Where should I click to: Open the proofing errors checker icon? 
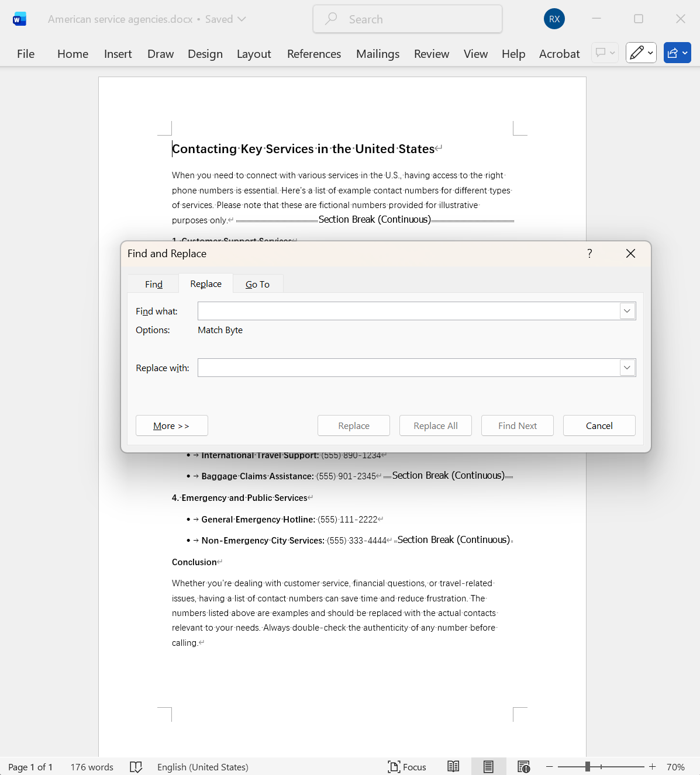click(136, 766)
